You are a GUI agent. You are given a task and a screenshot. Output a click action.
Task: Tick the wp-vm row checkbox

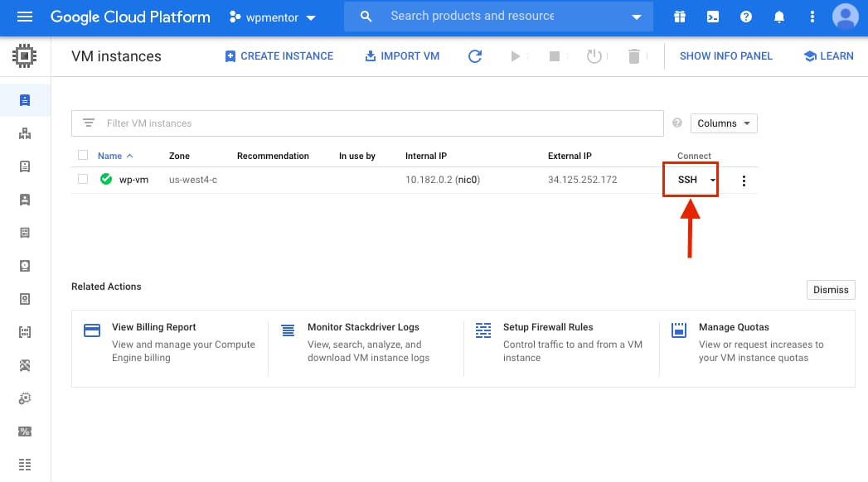click(x=83, y=179)
